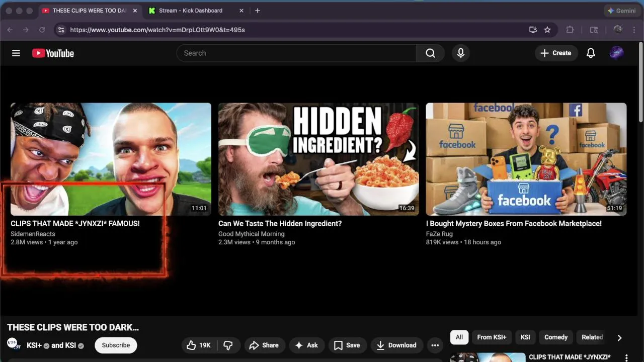This screenshot has width=644, height=362.
Task: Click the page vertical scrollbar
Action: point(641,83)
